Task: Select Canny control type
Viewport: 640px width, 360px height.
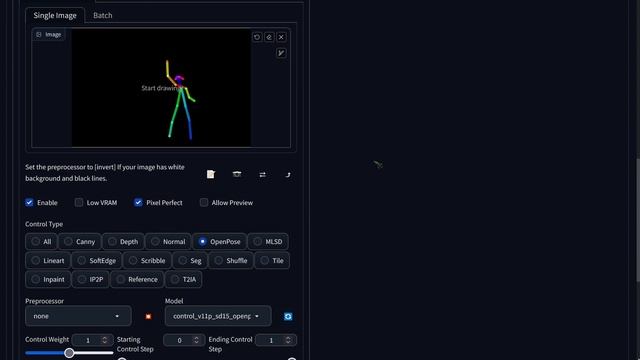Action: [80, 242]
